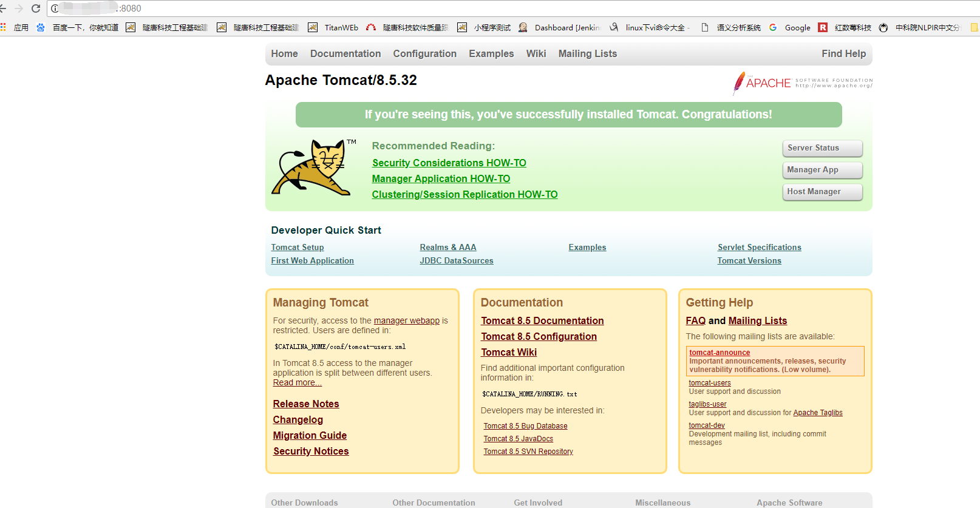
Task: Open the Tomcat Wiki link
Action: [509, 352]
